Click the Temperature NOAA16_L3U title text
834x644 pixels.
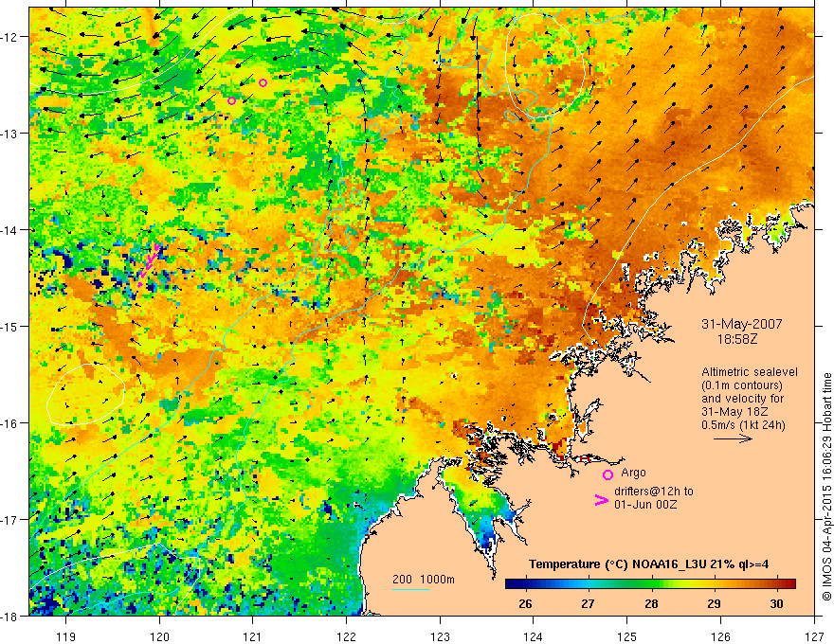(649, 564)
